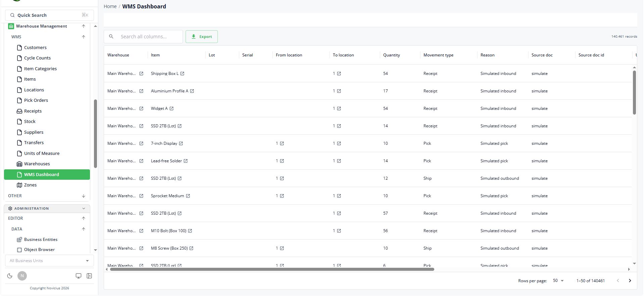Open 7-inch Display item link icon
Image resolution: width=644 pixels, height=296 pixels.
181,143
